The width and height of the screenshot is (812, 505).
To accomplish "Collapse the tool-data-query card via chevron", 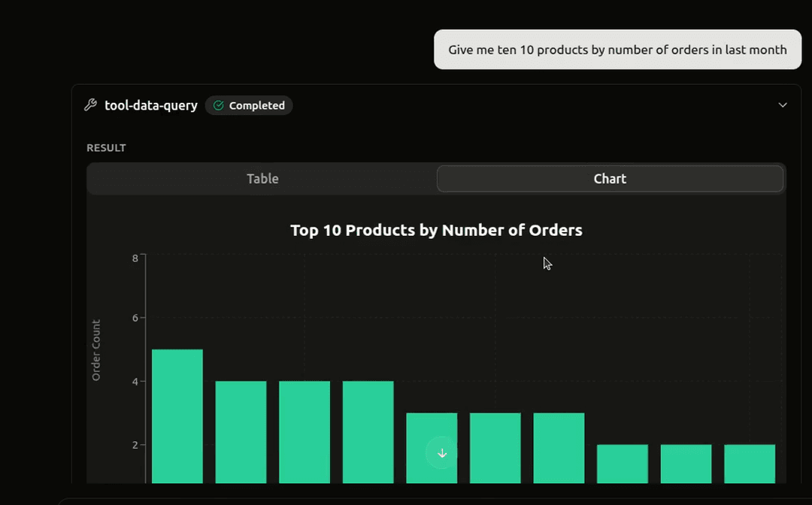I will click(x=783, y=105).
